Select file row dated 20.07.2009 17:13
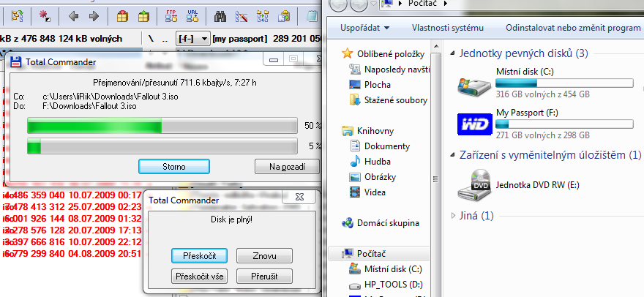This screenshot has height=297, width=644. pos(72,230)
